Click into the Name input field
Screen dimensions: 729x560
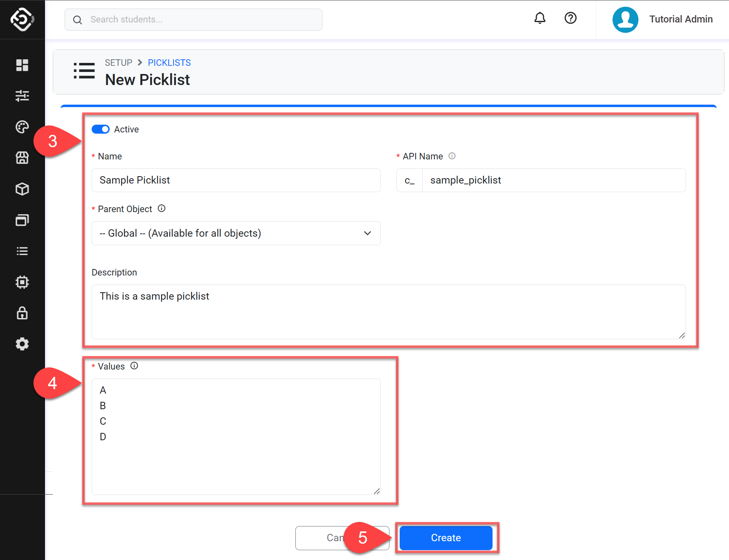point(236,180)
